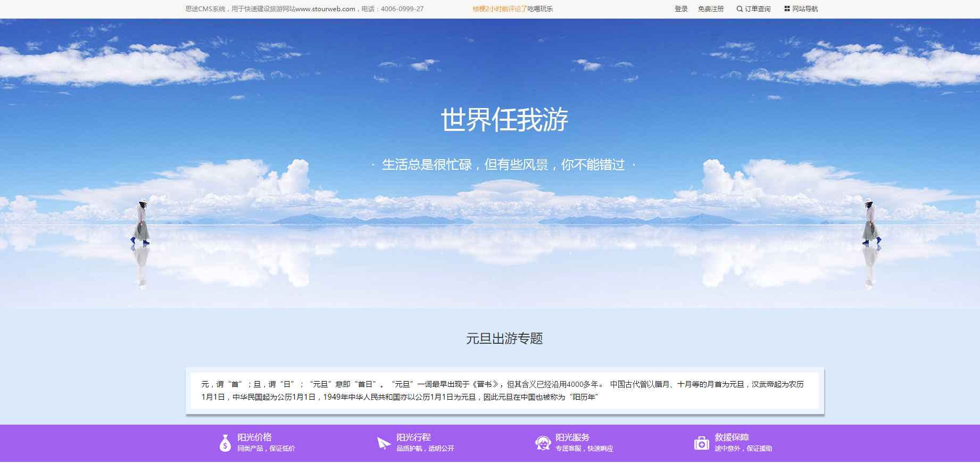Click the paper plane icon for 阳光行程
The width and height of the screenshot is (980, 463).
pyautogui.click(x=384, y=443)
